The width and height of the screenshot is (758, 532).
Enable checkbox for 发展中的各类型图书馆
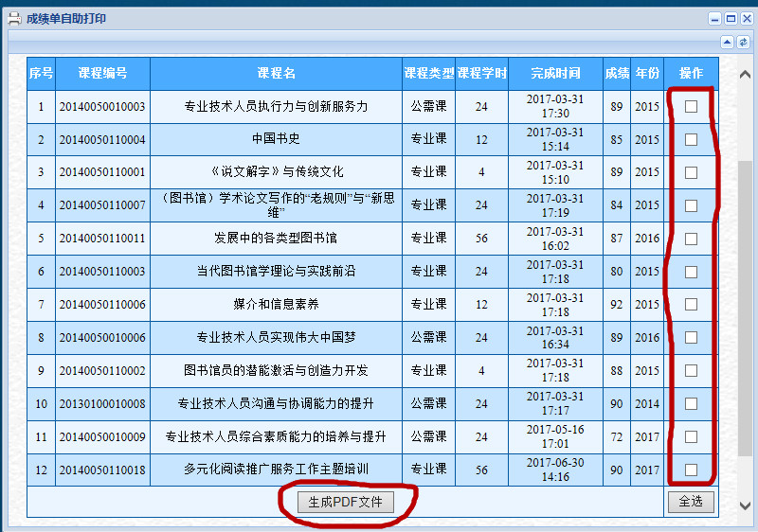click(692, 239)
